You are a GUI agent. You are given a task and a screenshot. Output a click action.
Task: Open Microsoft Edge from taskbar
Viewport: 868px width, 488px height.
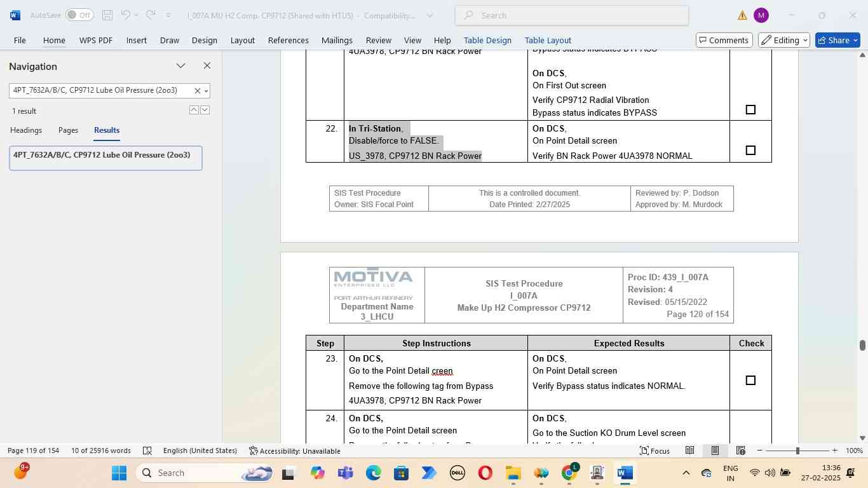click(373, 473)
